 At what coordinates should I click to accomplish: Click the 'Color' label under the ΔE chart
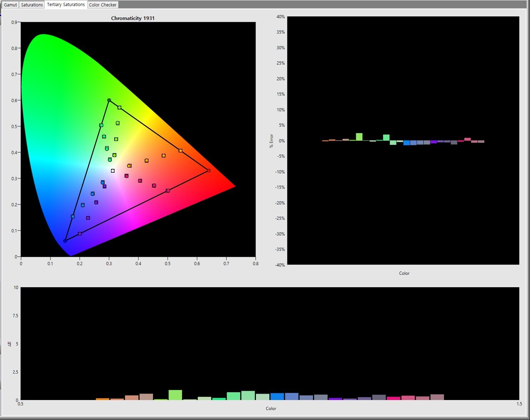click(271, 409)
